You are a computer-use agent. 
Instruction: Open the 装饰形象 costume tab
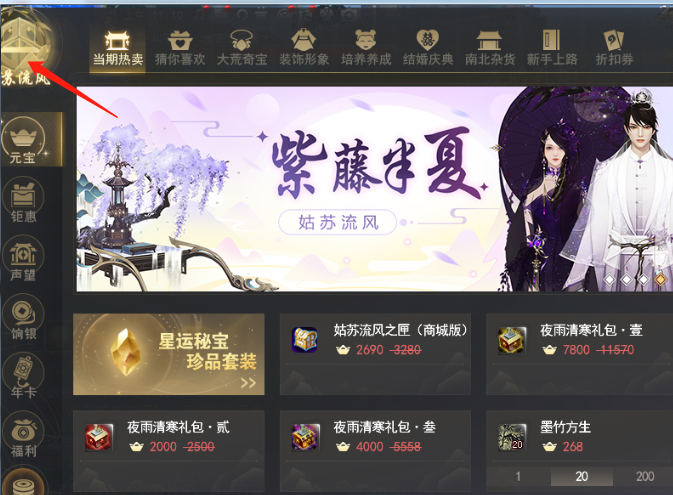(x=304, y=48)
